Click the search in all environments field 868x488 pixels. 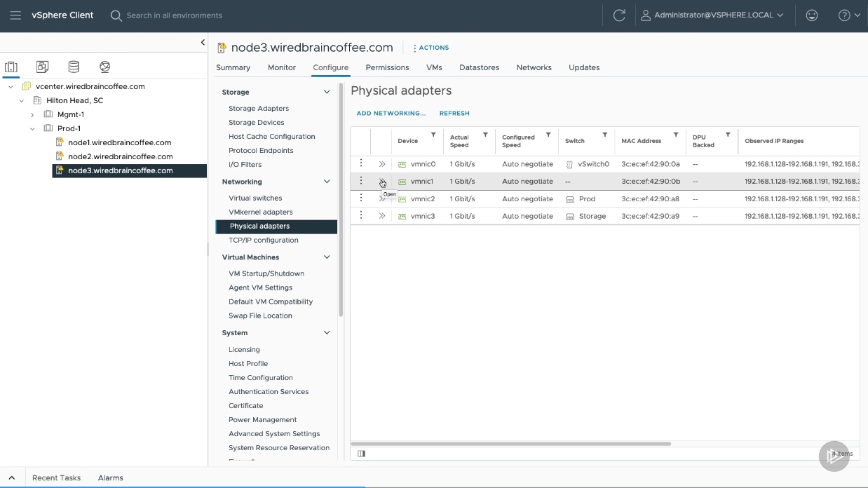tap(174, 15)
